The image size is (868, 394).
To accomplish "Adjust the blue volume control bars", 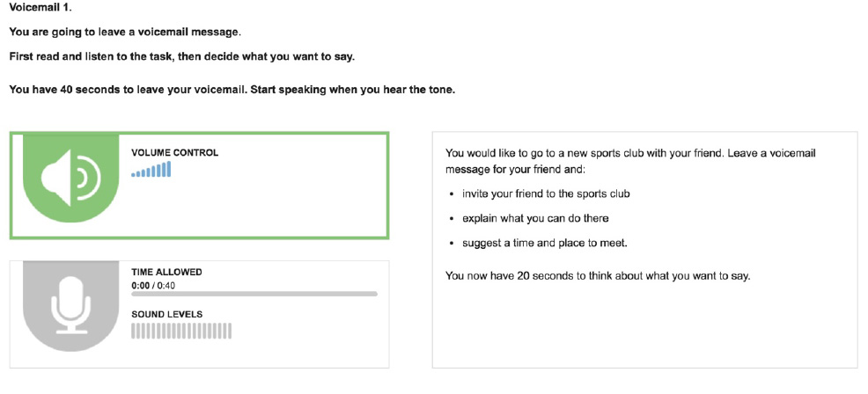I will [151, 170].
